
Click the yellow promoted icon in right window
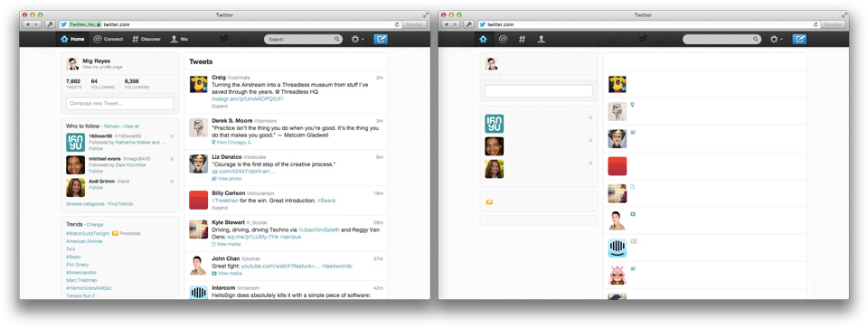[x=489, y=202]
